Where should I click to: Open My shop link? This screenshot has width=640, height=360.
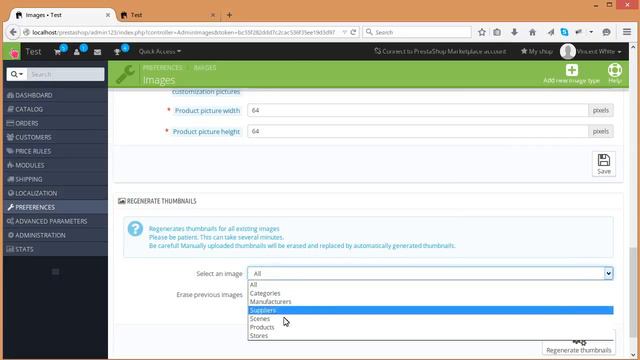coord(537,52)
